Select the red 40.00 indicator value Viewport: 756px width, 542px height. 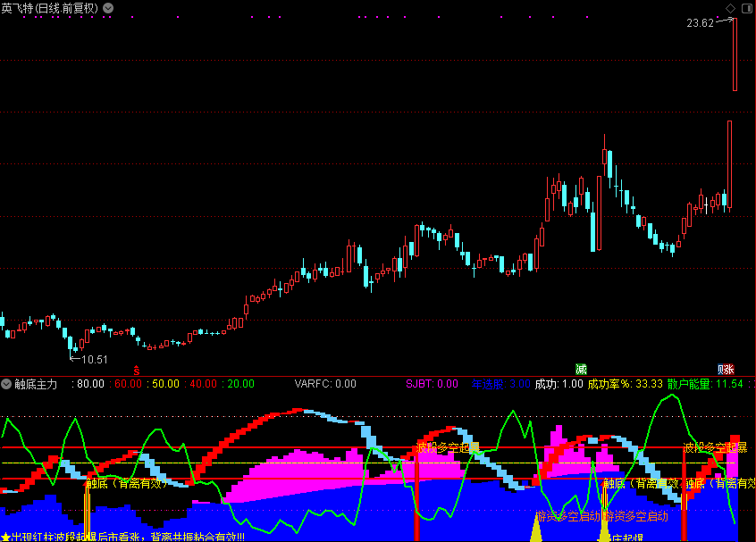[x=204, y=384]
